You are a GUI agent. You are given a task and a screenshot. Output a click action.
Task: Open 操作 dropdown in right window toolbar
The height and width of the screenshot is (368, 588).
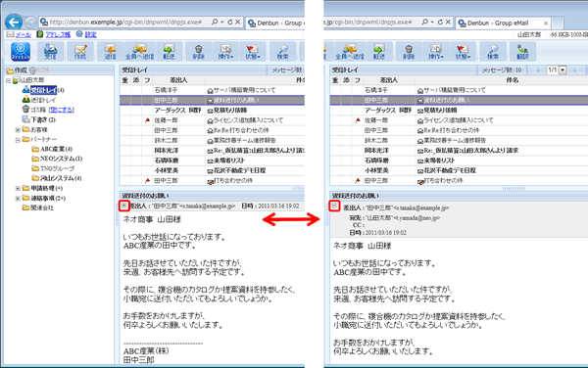[x=435, y=52]
